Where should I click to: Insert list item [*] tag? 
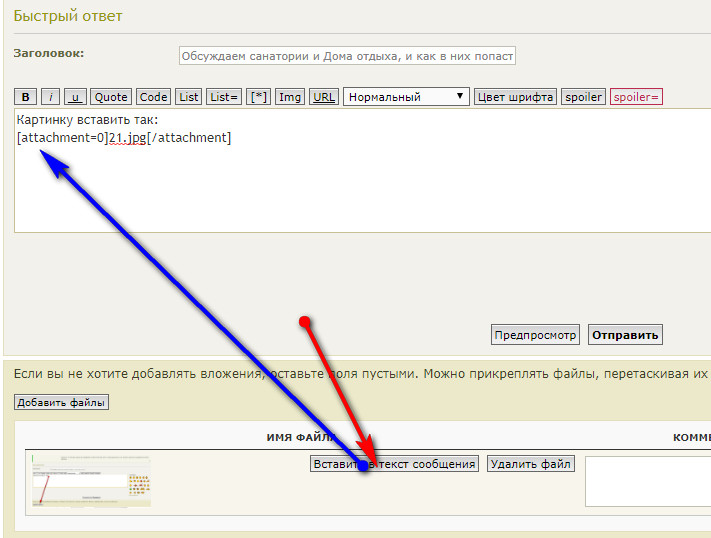[x=258, y=97]
